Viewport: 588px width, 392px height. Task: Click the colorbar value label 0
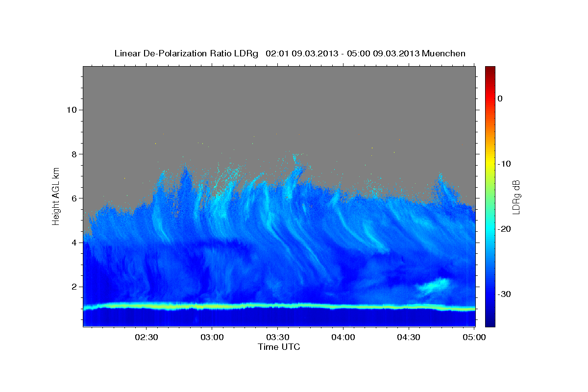[x=500, y=98]
